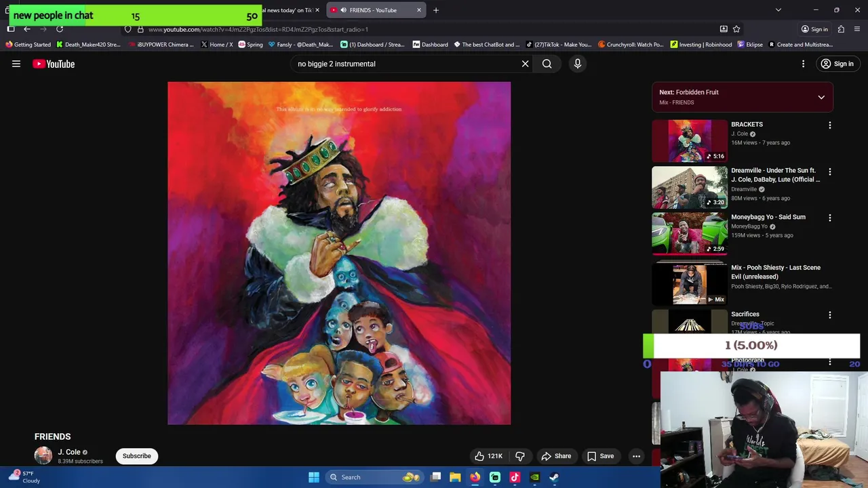The height and width of the screenshot is (488, 868).
Task: Open the Windows Start menu
Action: (313, 477)
